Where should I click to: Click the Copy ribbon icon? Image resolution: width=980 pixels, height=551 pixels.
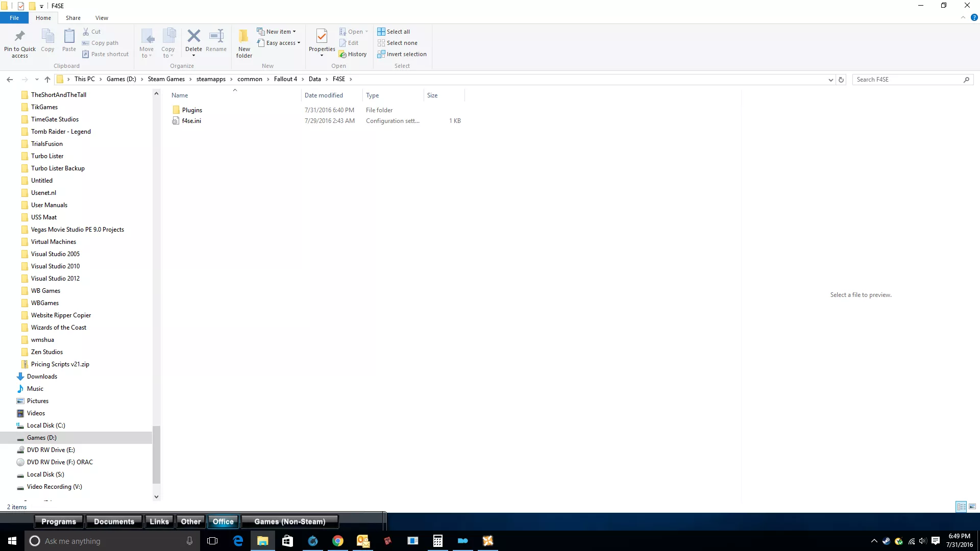click(47, 36)
